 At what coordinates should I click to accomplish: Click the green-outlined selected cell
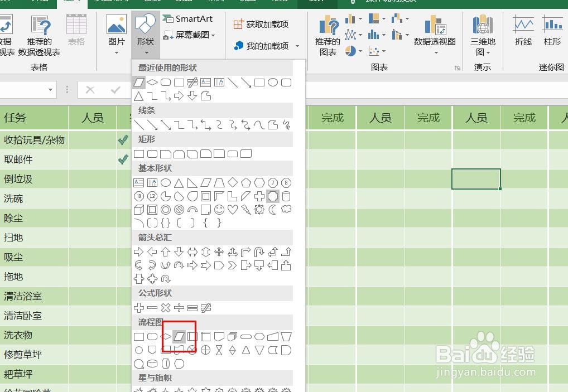476,179
